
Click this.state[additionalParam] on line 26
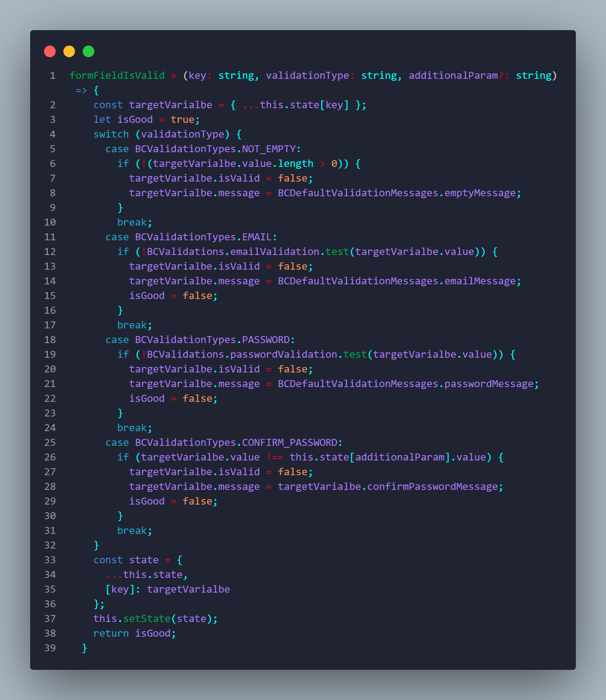(370, 457)
